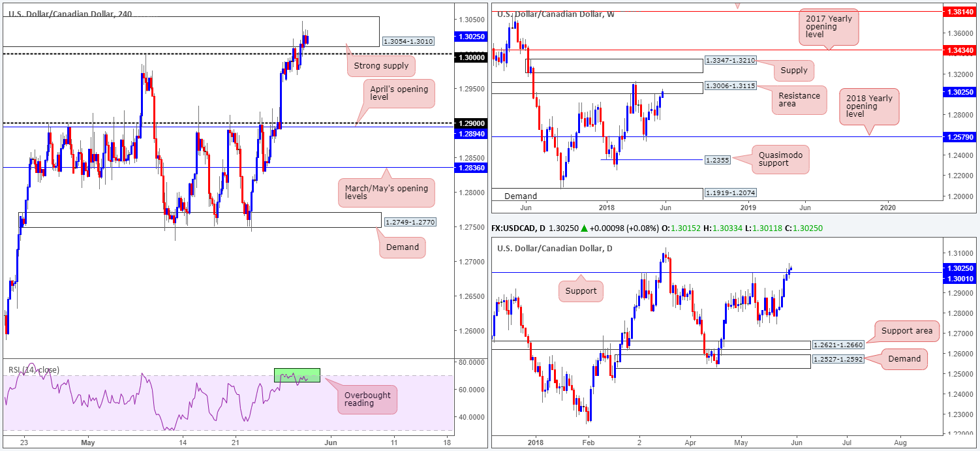Viewport: 980px width, 451px height.
Task: Click the blue 1.28940 level tag
Action: pyautogui.click(x=471, y=132)
